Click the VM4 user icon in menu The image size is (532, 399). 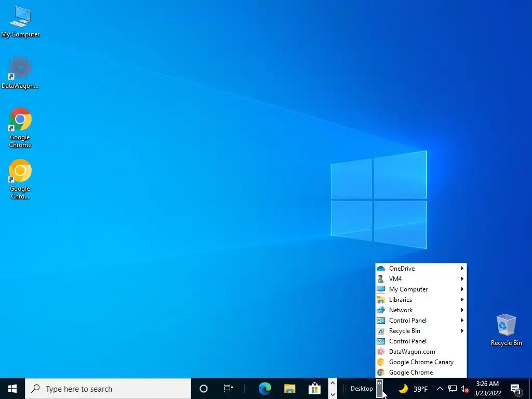(381, 279)
